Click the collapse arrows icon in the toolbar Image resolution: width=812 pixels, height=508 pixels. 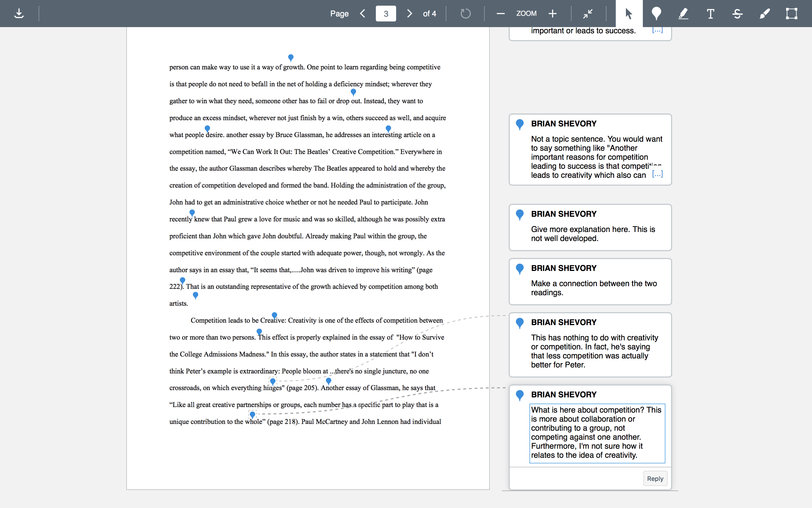[x=588, y=14]
